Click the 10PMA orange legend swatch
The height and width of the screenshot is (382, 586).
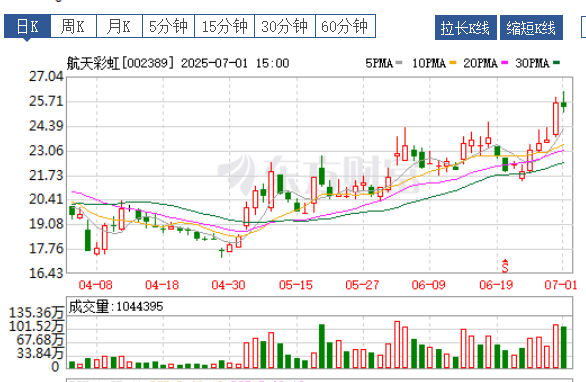coord(453,63)
